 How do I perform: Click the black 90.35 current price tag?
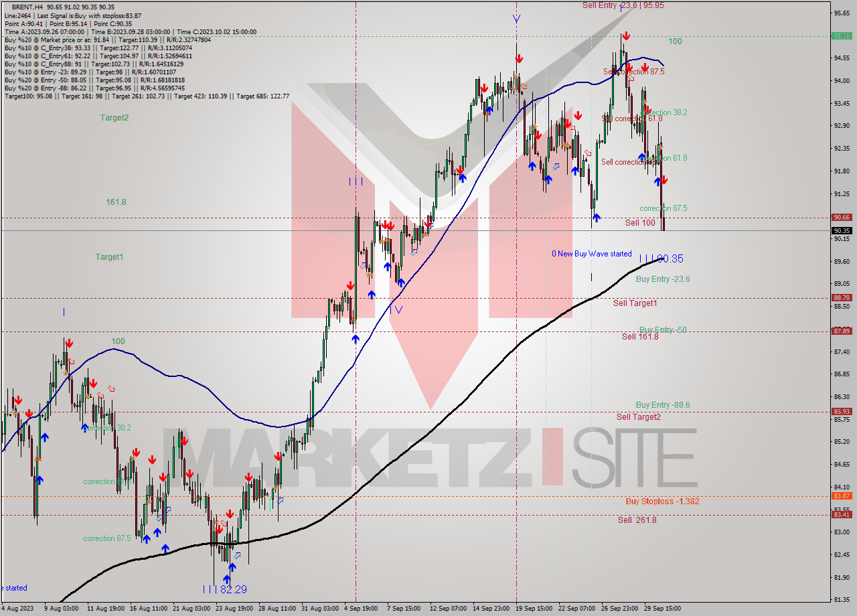(842, 230)
